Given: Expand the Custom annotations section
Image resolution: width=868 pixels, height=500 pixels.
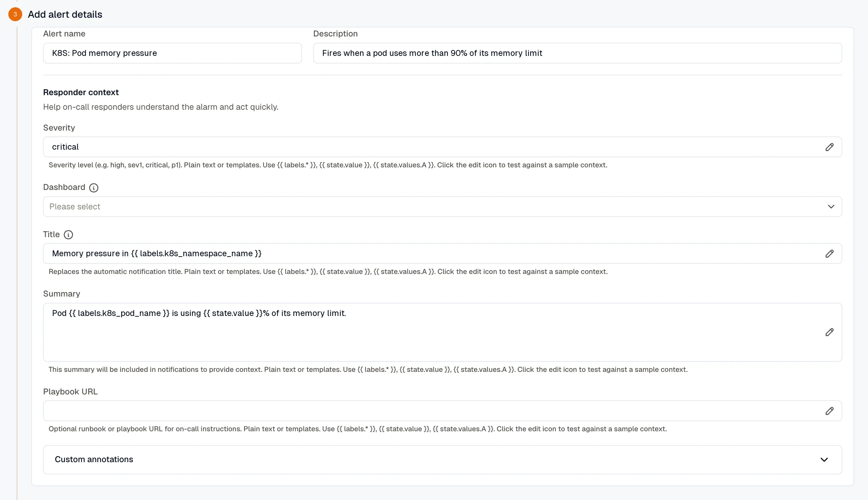Looking at the screenshot, I should [x=442, y=460].
